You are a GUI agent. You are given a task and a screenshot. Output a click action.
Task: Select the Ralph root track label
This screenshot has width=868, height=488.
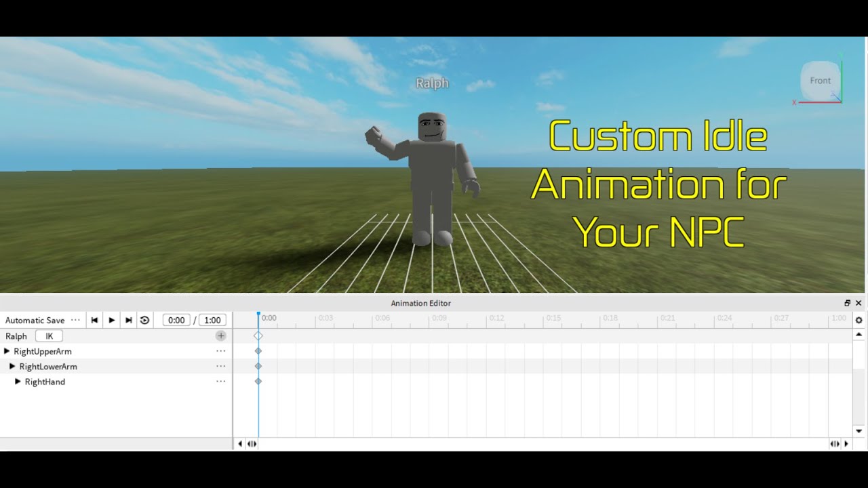click(x=16, y=336)
